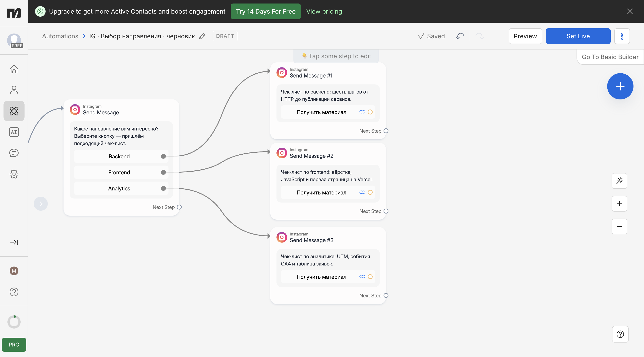Click the auto-arrange magic wand icon
Viewport: 644px width, 357px height.
(x=619, y=181)
